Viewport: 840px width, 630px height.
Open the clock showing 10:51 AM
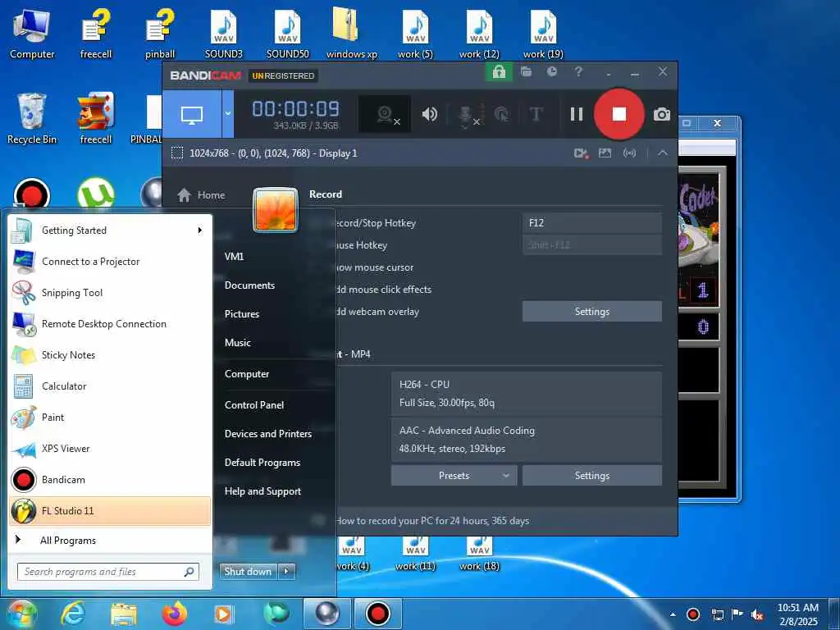pyautogui.click(x=797, y=614)
